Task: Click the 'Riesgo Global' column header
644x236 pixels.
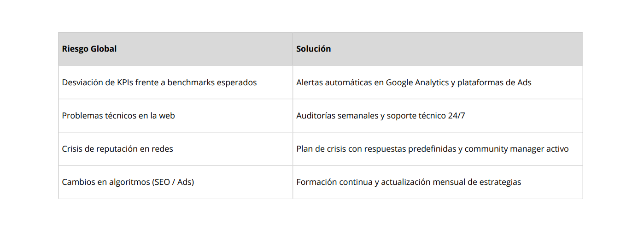Action: coord(89,49)
